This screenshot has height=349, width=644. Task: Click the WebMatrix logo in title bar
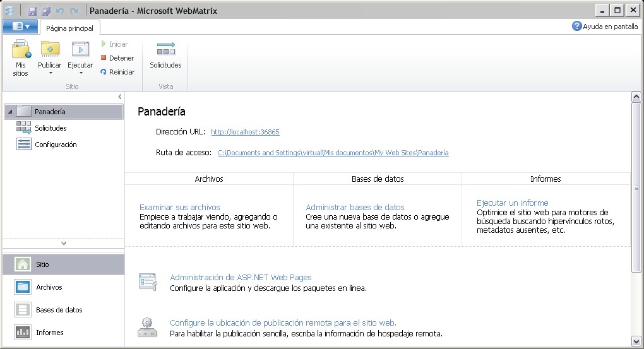[9, 11]
